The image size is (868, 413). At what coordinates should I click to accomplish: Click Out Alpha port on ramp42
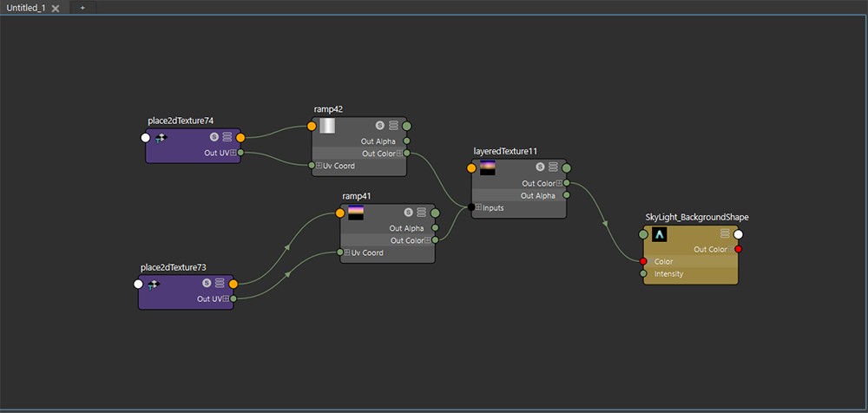[407, 141]
